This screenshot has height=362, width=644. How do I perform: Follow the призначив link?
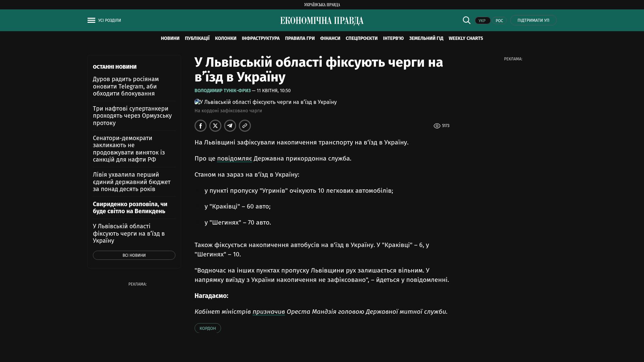click(269, 312)
